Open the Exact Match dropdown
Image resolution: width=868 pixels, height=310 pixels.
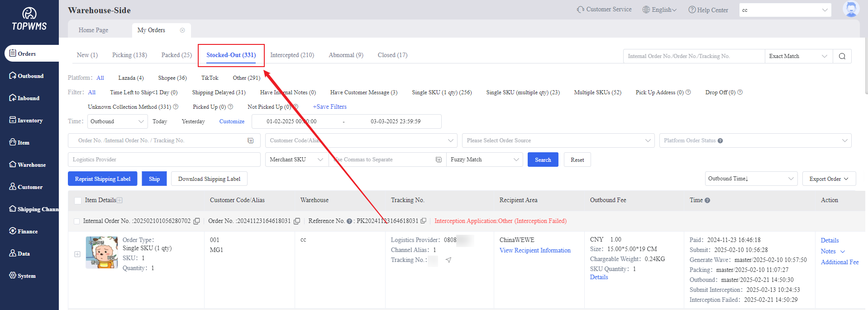click(798, 56)
